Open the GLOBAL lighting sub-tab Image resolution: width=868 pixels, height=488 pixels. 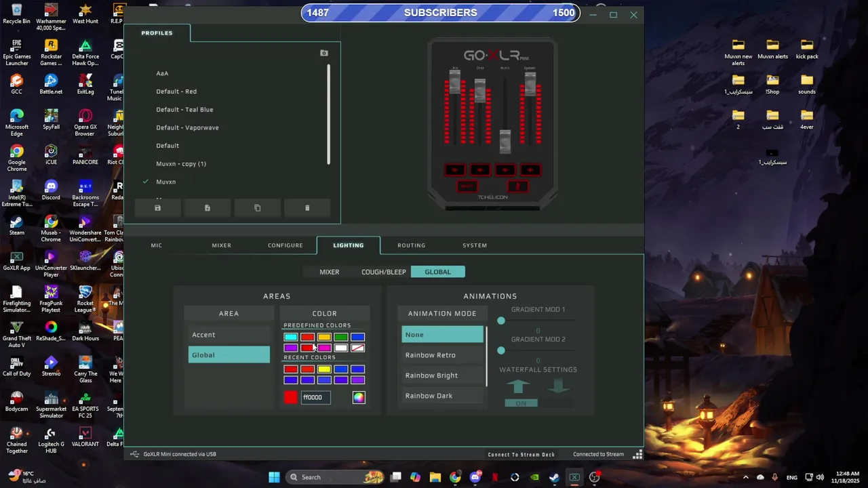[437, 272]
